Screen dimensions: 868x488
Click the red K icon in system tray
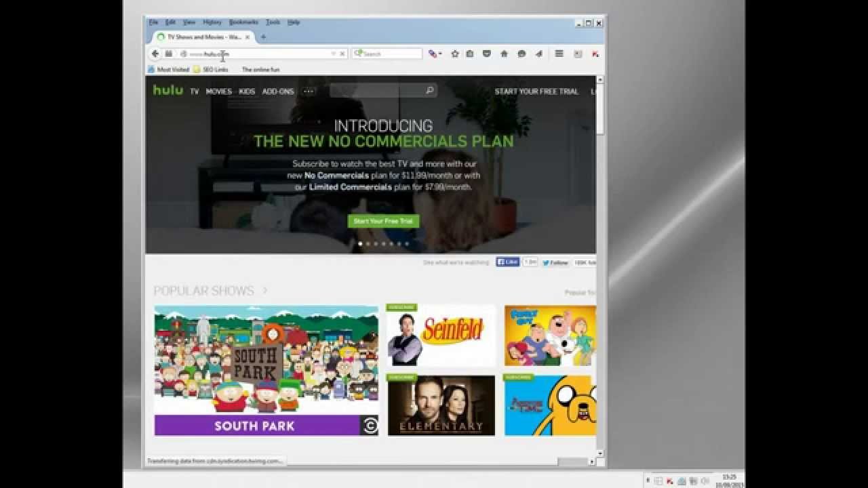click(x=670, y=481)
